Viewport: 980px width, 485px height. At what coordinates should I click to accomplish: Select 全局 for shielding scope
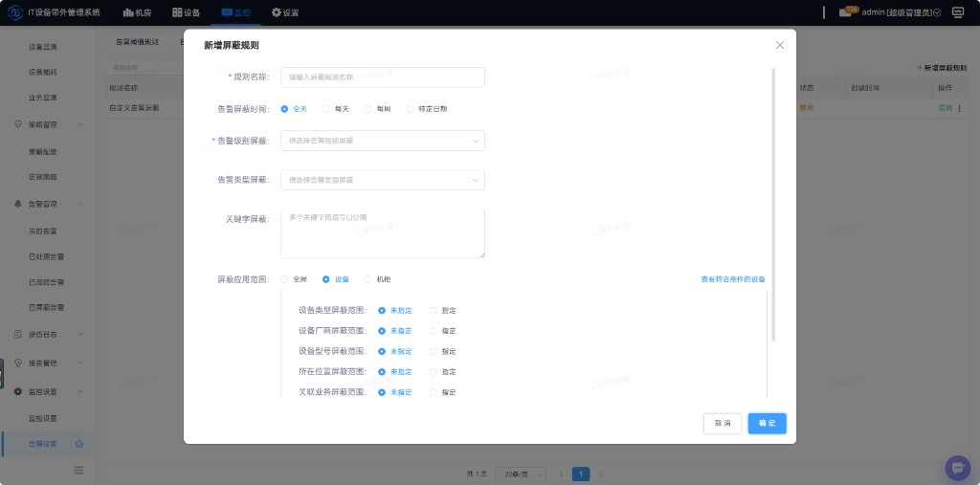[294, 279]
